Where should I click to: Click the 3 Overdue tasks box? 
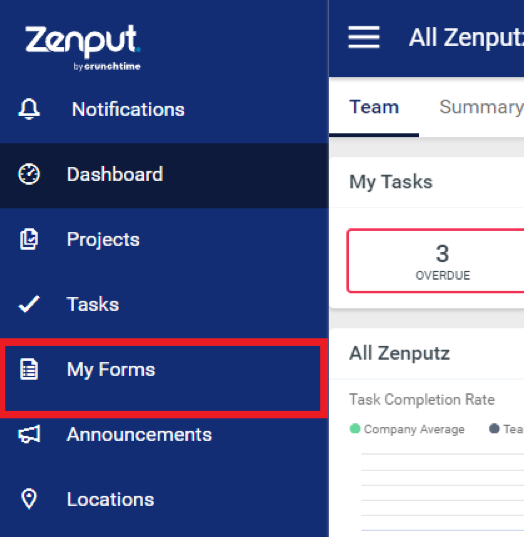click(436, 261)
